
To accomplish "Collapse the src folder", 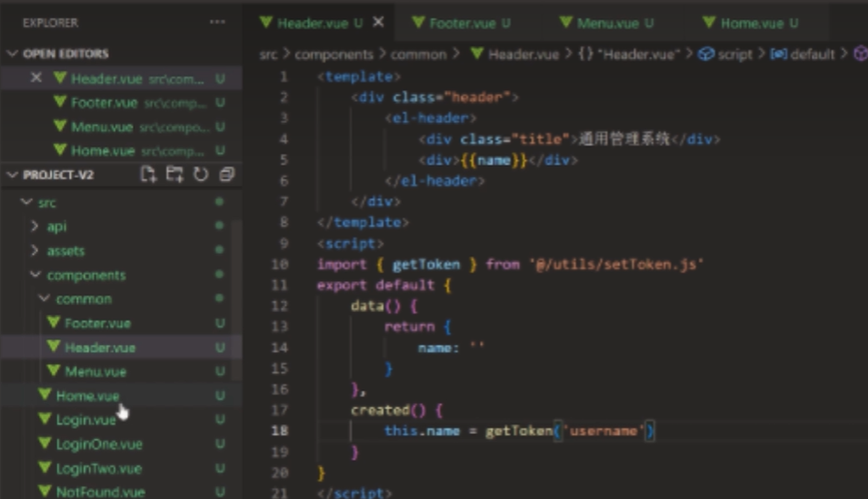I will [26, 203].
